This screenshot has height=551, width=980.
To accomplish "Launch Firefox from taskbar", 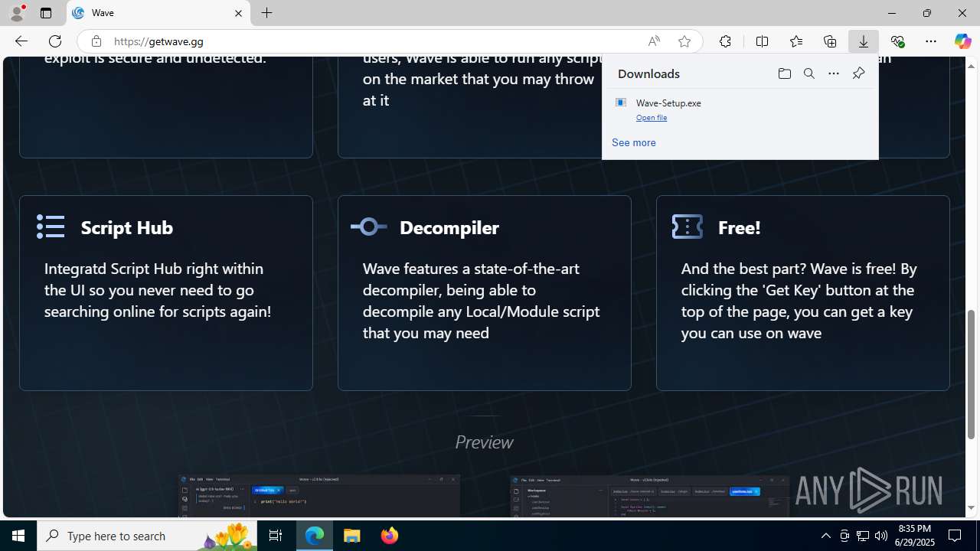I will [390, 536].
